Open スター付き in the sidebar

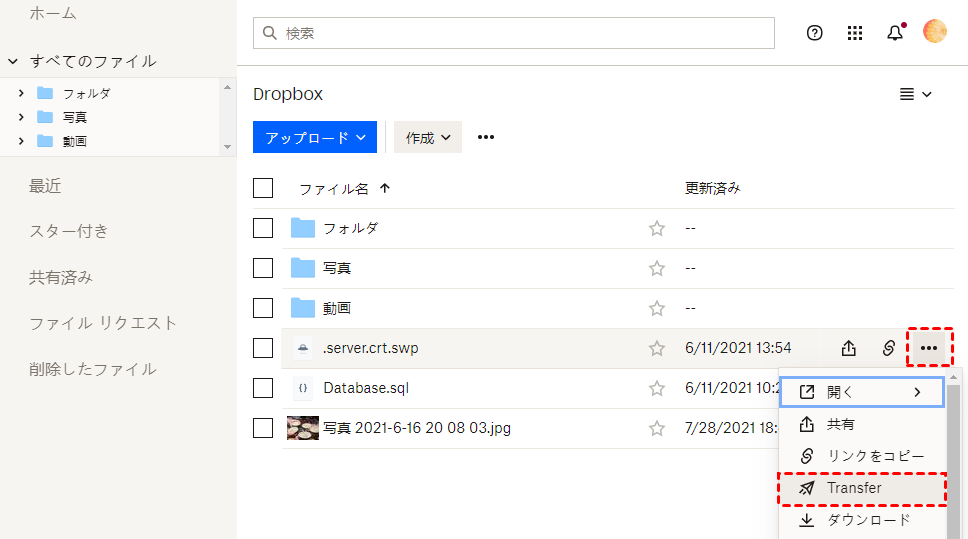(x=69, y=231)
